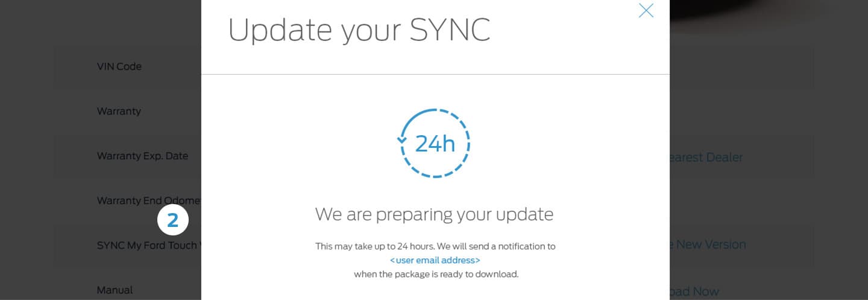Open the Nearest Dealer link

coord(706,158)
